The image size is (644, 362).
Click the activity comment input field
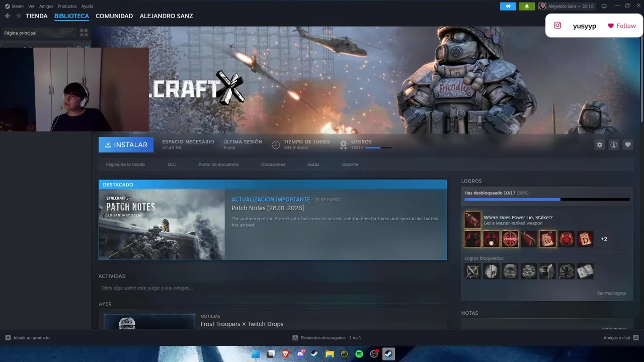click(x=272, y=288)
